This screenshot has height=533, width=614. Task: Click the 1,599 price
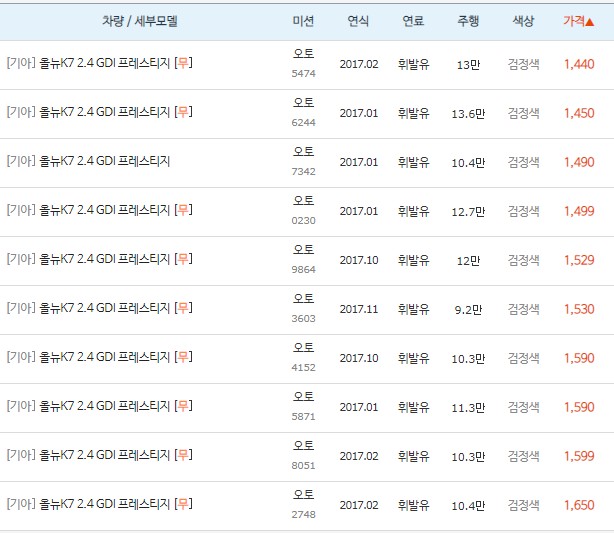pos(579,456)
